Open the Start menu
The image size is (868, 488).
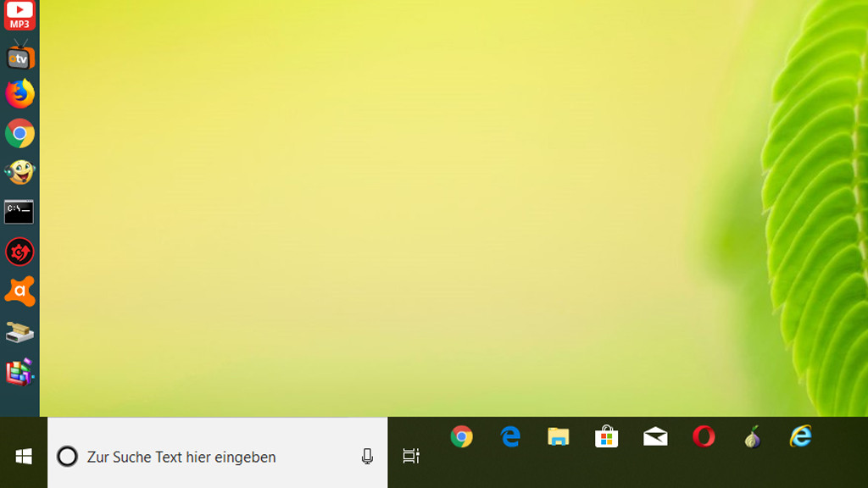[x=24, y=454]
